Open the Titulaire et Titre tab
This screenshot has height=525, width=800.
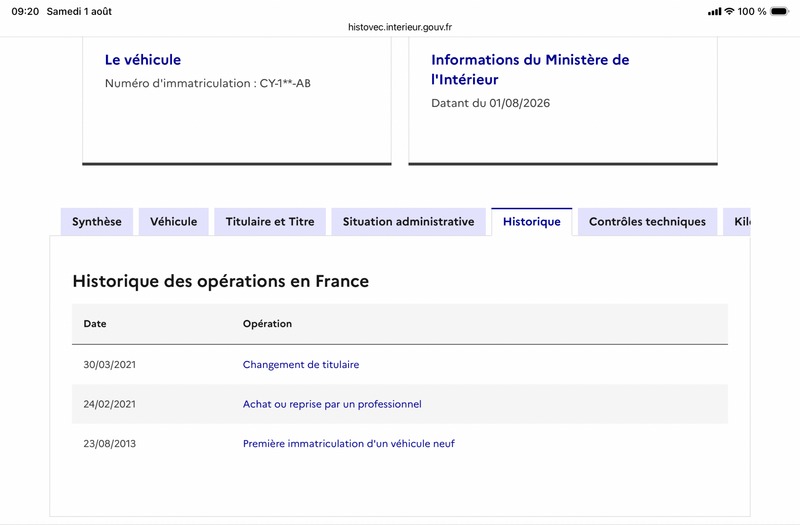[x=270, y=221]
